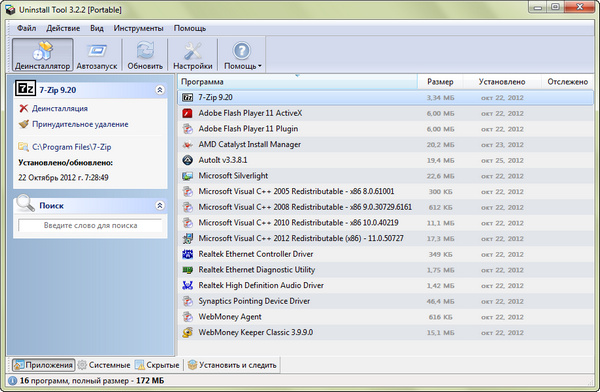Click the Microsoft Silverlight icon
Image resolution: width=600 pixels, height=392 pixels.
(188, 176)
